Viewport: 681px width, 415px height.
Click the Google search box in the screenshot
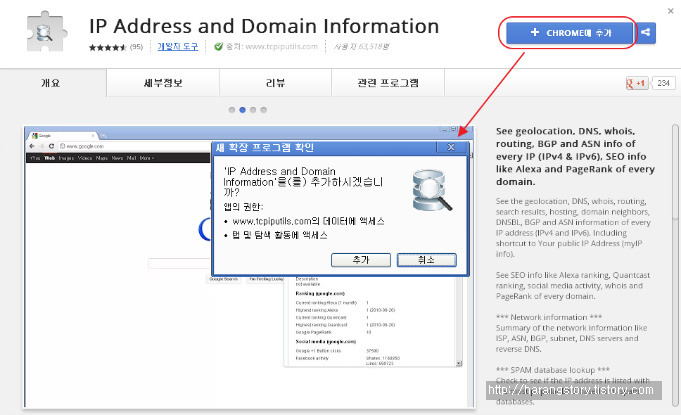click(x=179, y=263)
